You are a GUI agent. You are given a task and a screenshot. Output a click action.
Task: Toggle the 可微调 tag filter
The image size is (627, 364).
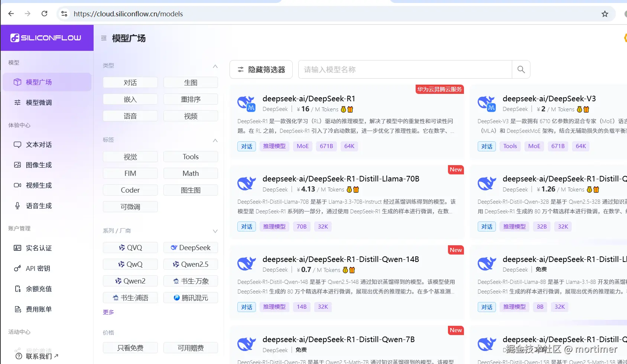coord(130,207)
